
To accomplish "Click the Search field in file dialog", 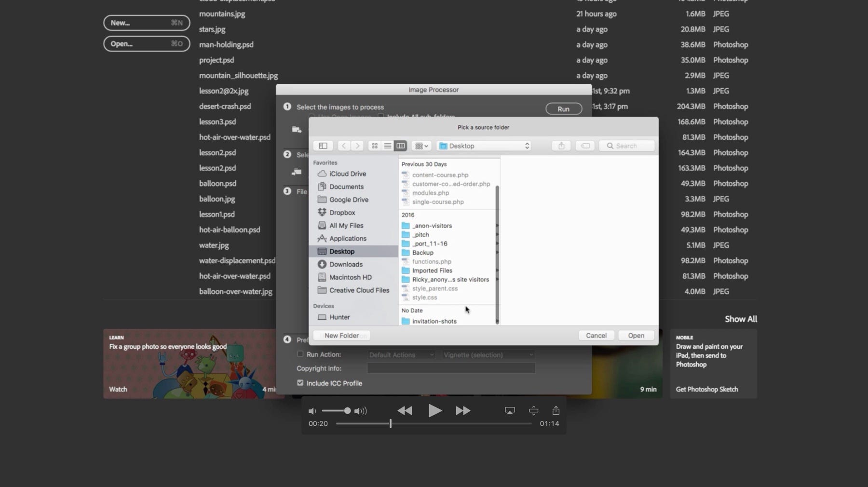I will coord(626,146).
